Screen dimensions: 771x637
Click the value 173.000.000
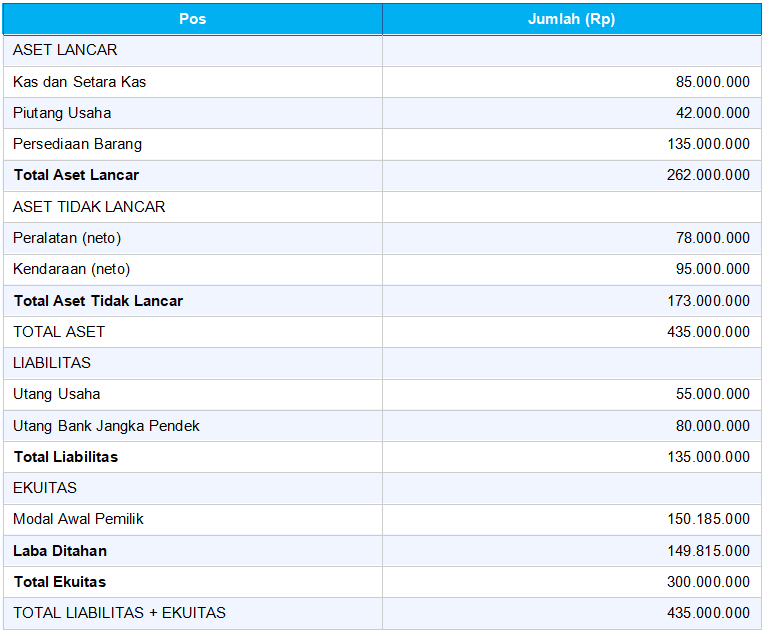(x=709, y=301)
